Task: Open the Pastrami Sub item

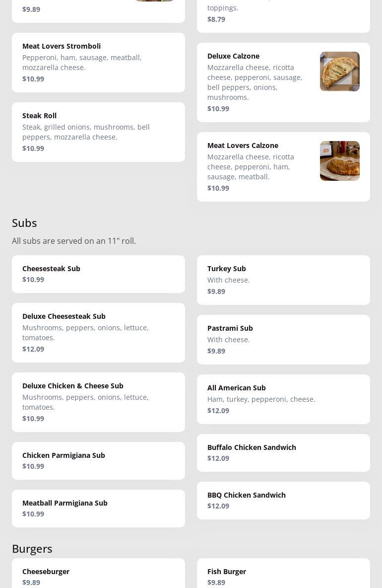Action: pyautogui.click(x=283, y=340)
